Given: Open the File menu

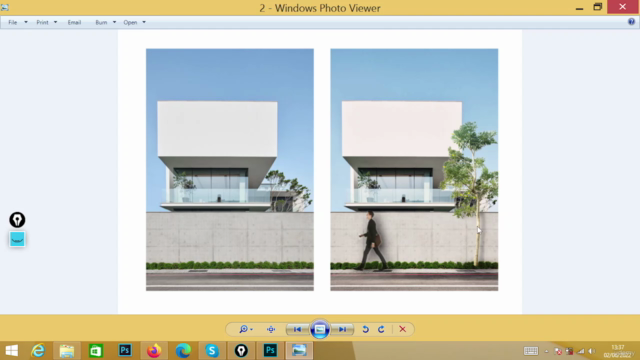Looking at the screenshot, I should point(13,22).
